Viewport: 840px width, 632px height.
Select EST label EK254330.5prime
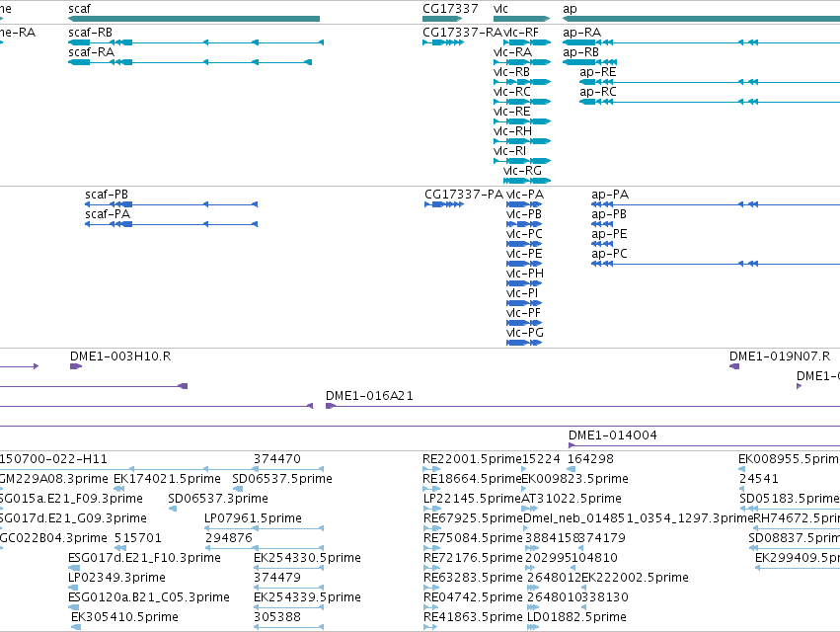pyautogui.click(x=308, y=558)
